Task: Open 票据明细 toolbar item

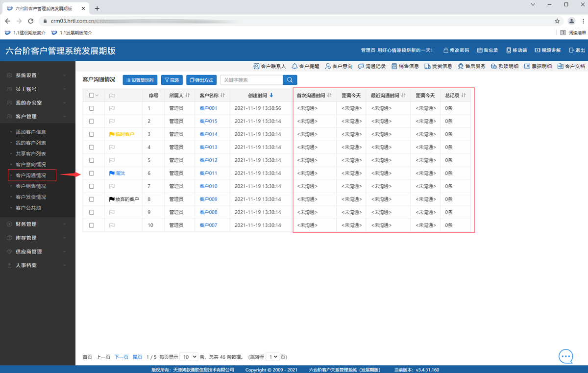Action: coord(539,66)
